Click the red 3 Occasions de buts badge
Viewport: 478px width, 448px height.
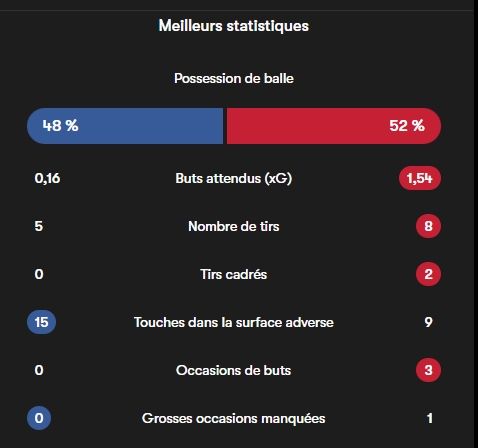[428, 370]
